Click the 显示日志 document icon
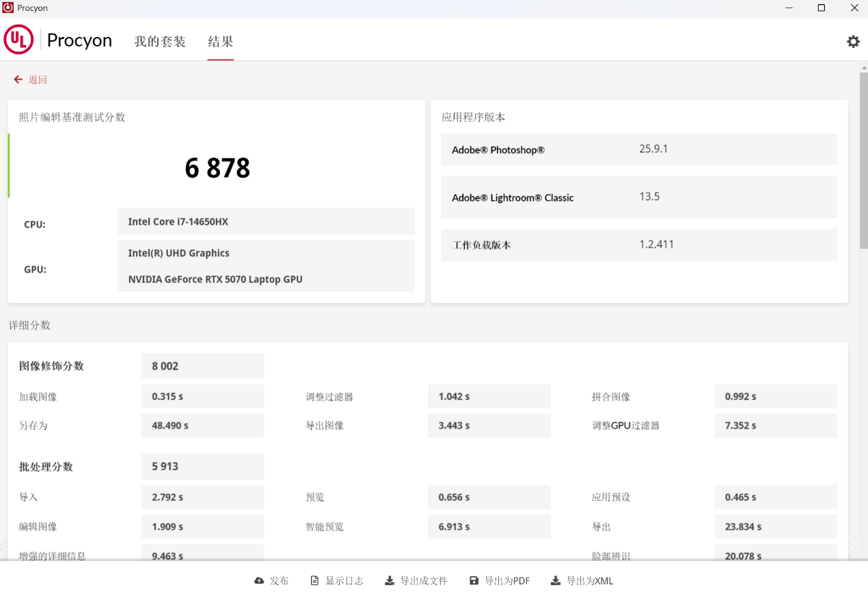The image size is (868, 596). [x=314, y=581]
